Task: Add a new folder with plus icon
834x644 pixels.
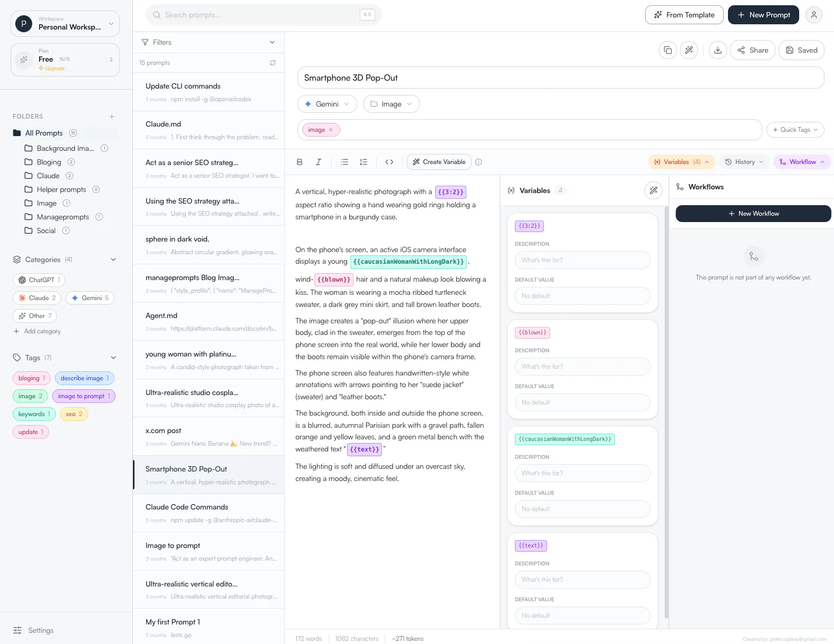Action: pos(112,117)
